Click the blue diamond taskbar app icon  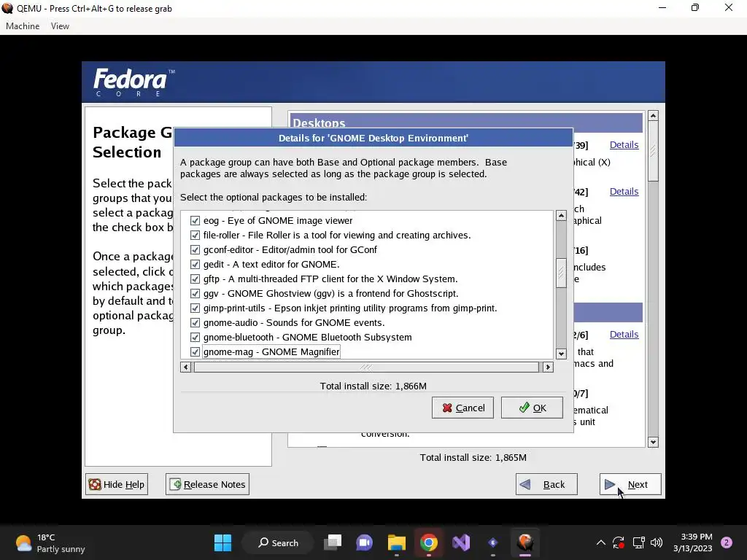click(x=493, y=542)
